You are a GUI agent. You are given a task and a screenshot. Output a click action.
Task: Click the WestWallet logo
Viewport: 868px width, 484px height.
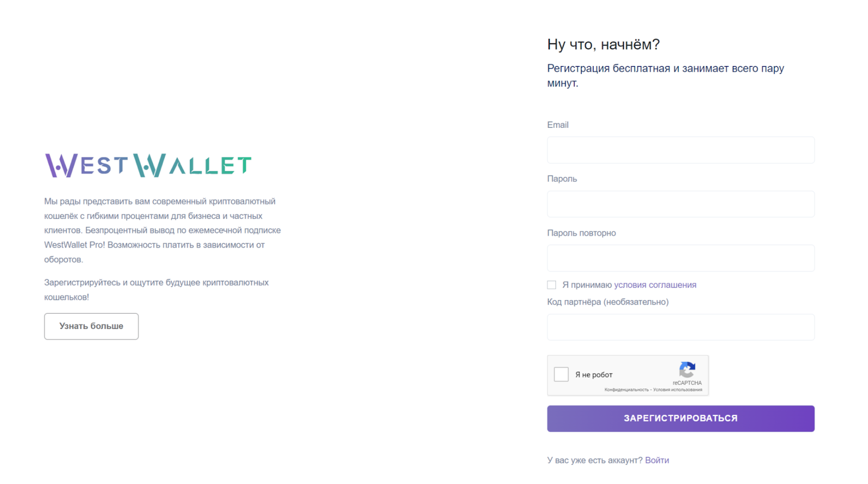tap(148, 165)
